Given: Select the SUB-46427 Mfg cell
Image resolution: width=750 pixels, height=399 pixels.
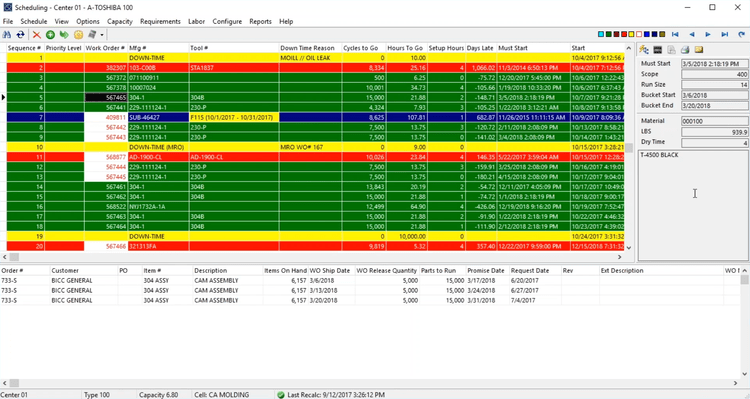Looking at the screenshot, I should 158,117.
